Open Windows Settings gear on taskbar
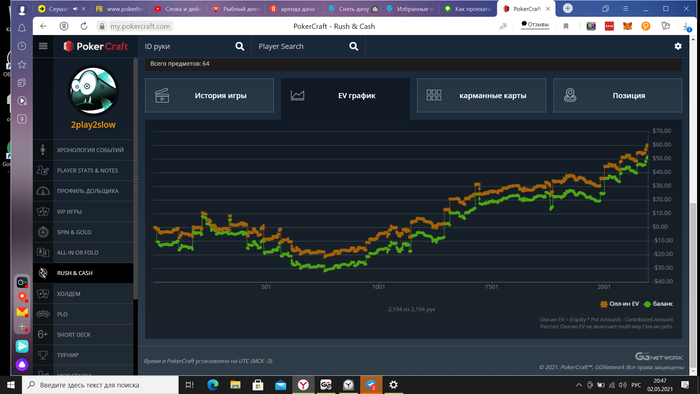Viewport: 700px width, 394px height. (393, 385)
